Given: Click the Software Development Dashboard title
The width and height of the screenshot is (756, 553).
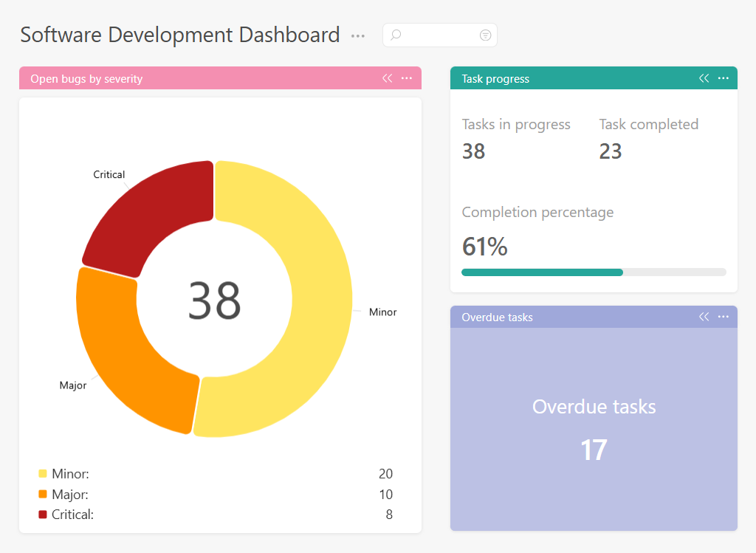Looking at the screenshot, I should tap(180, 35).
